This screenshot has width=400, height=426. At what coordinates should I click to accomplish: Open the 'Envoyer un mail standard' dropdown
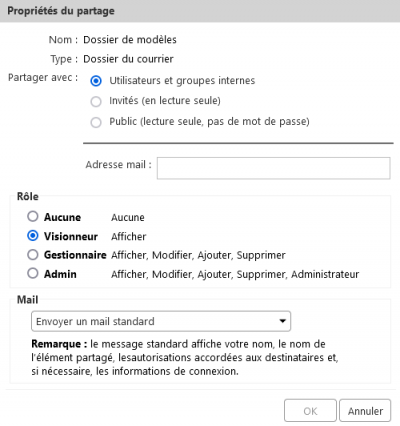tap(161, 321)
